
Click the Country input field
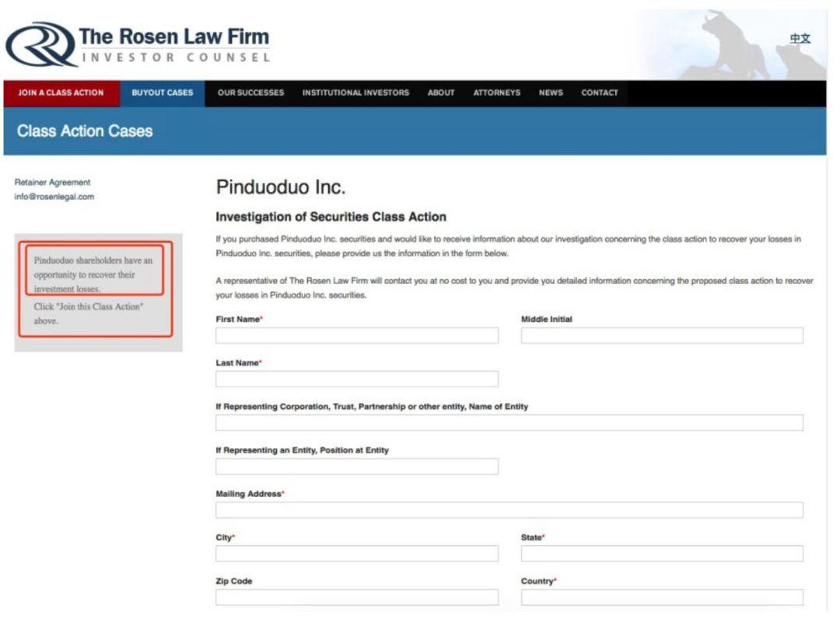pyautogui.click(x=662, y=597)
